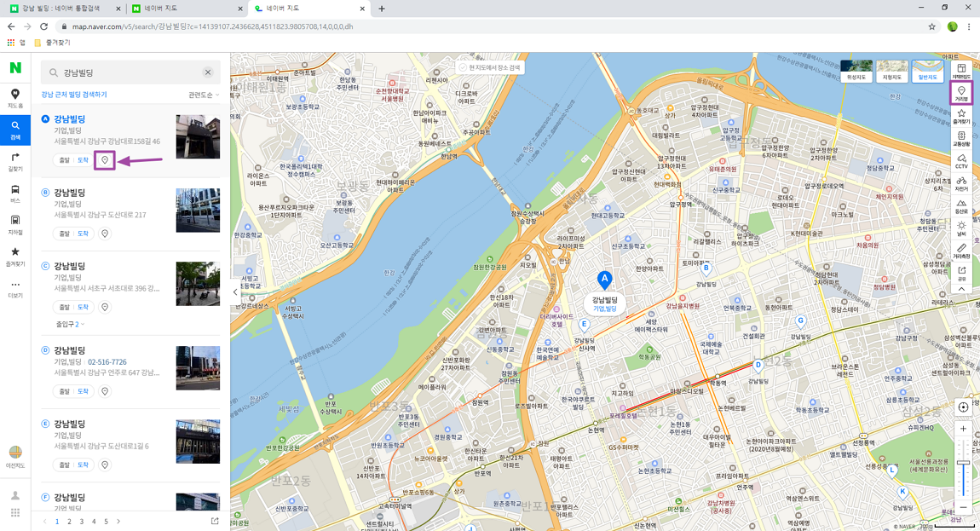980x531 pixels.
Task: Set result A as 출발 departure
Action: click(x=65, y=160)
